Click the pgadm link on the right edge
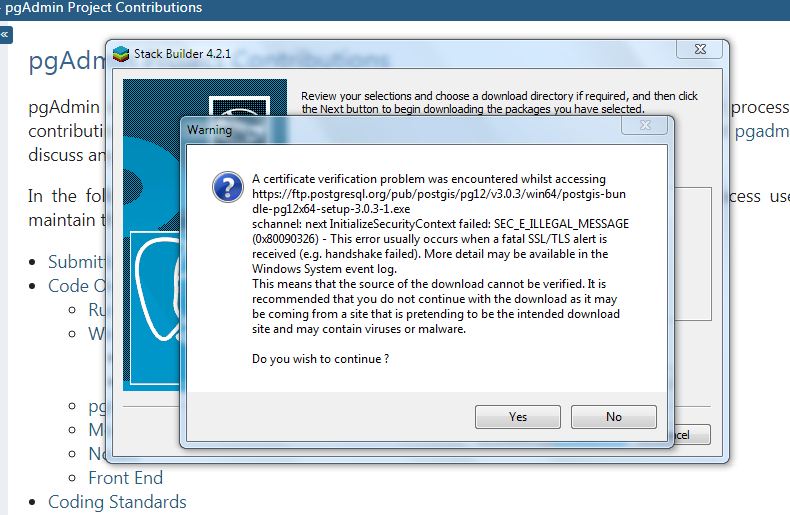The height and width of the screenshot is (515, 790). pyautogui.click(x=761, y=131)
